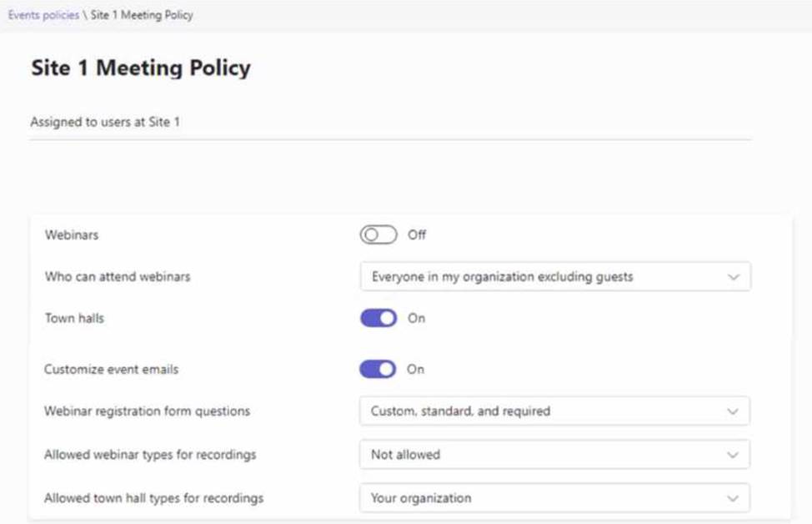Click the Webinars setting label
This screenshot has width=812, height=524.
pyautogui.click(x=71, y=235)
